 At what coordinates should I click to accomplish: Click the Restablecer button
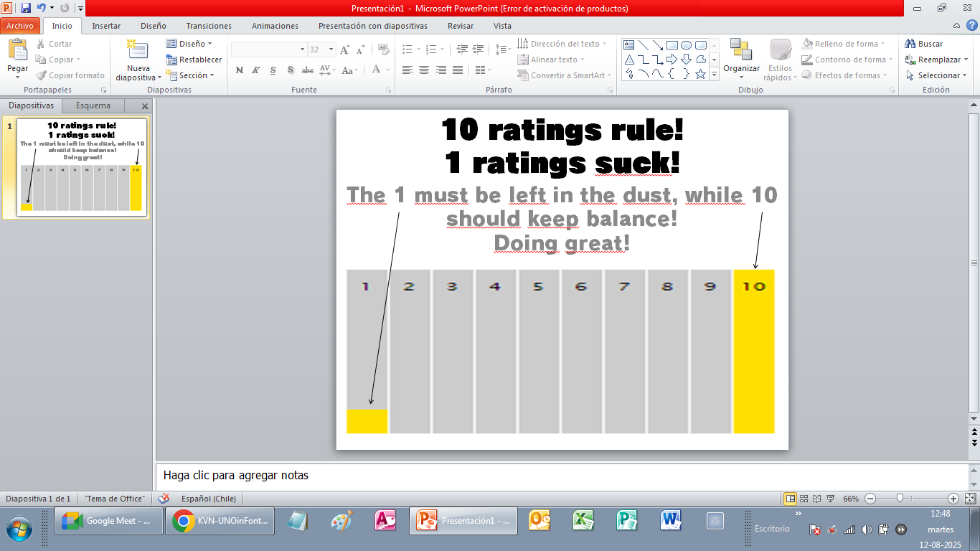[194, 60]
